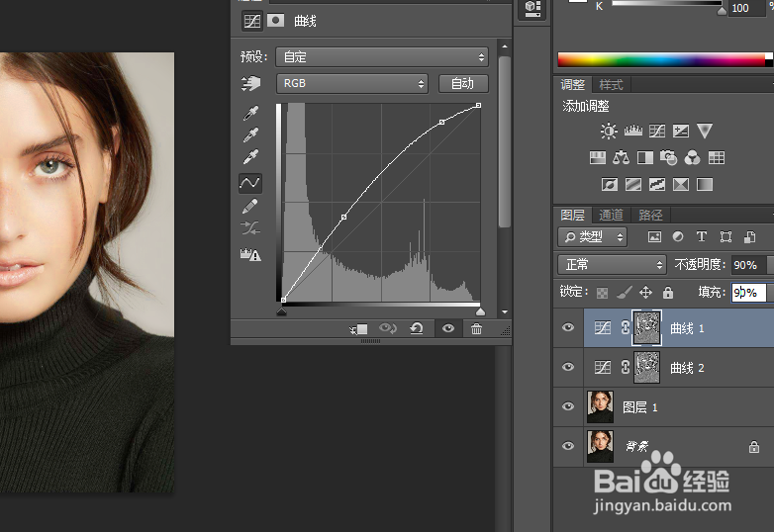Reset curves to adjustment defaults

(x=417, y=328)
